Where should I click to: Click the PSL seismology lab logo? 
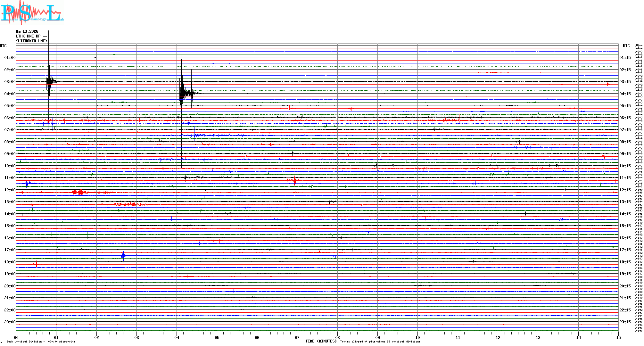tap(32, 13)
